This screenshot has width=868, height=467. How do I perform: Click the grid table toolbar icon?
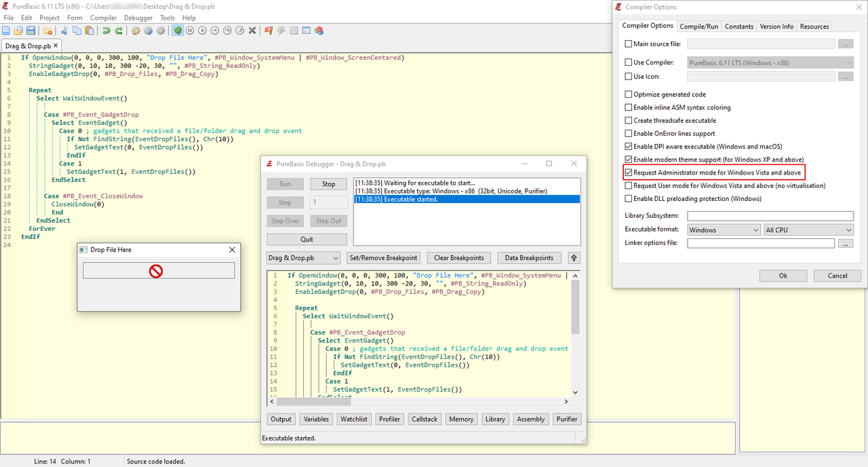point(294,31)
